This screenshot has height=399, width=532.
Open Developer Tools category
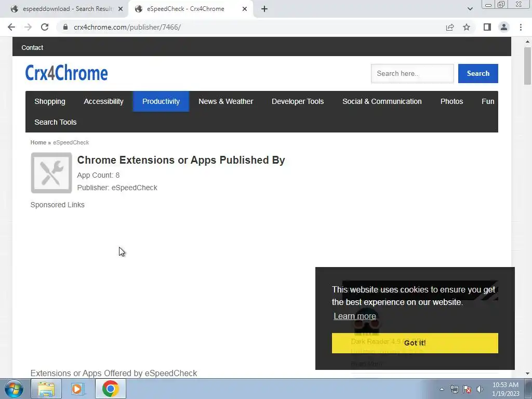(298, 101)
